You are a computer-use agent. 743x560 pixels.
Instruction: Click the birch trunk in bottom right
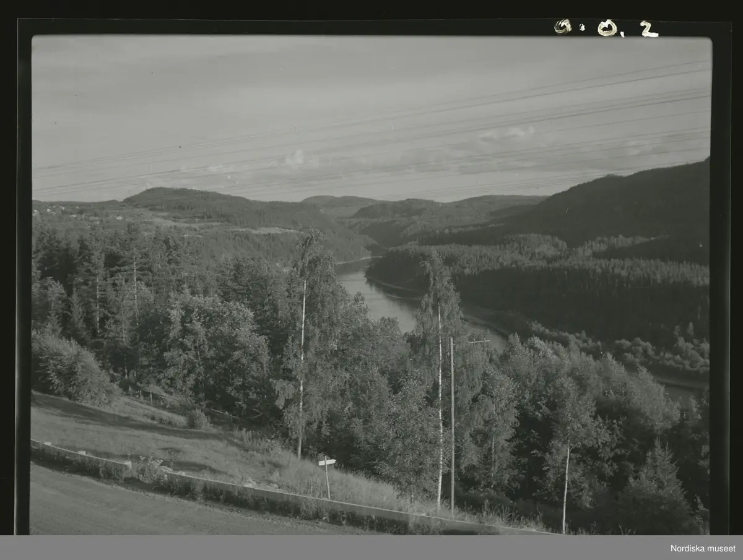(x=565, y=489)
